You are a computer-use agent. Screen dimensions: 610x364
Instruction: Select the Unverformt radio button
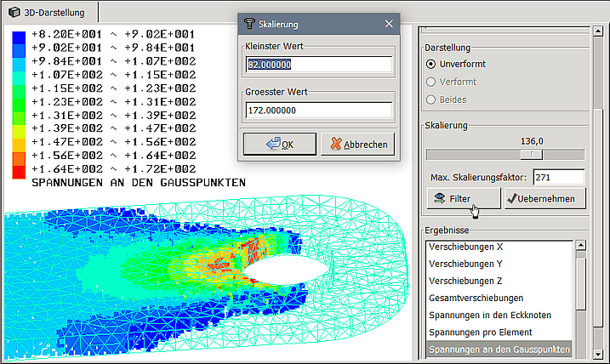431,64
